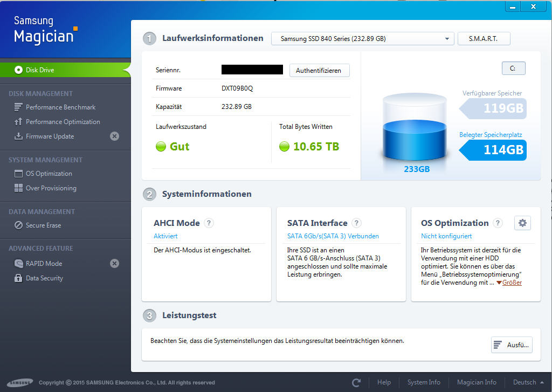This screenshot has height=392, width=552.
Task: Open the Disk Drive sidebar item
Action: pyautogui.click(x=65, y=70)
